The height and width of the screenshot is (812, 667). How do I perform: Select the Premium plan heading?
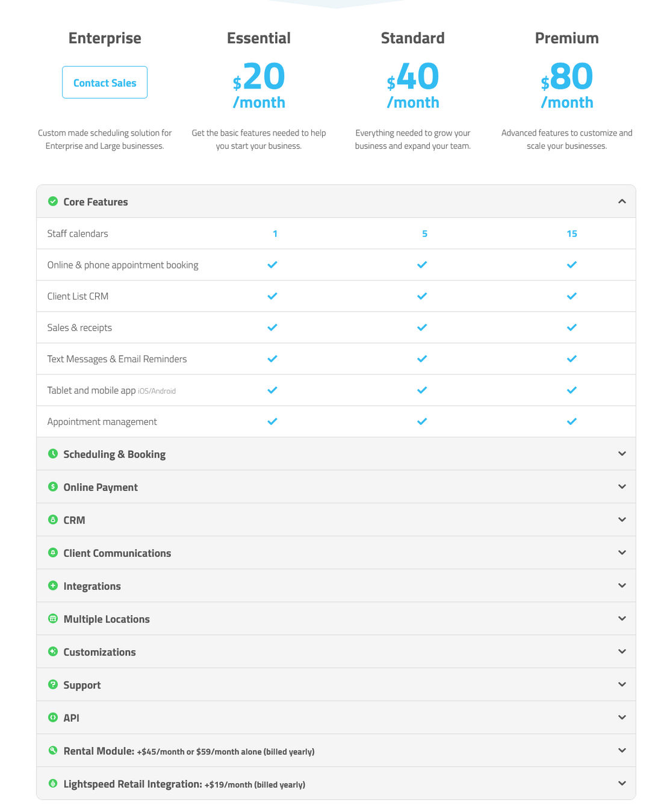click(x=567, y=38)
